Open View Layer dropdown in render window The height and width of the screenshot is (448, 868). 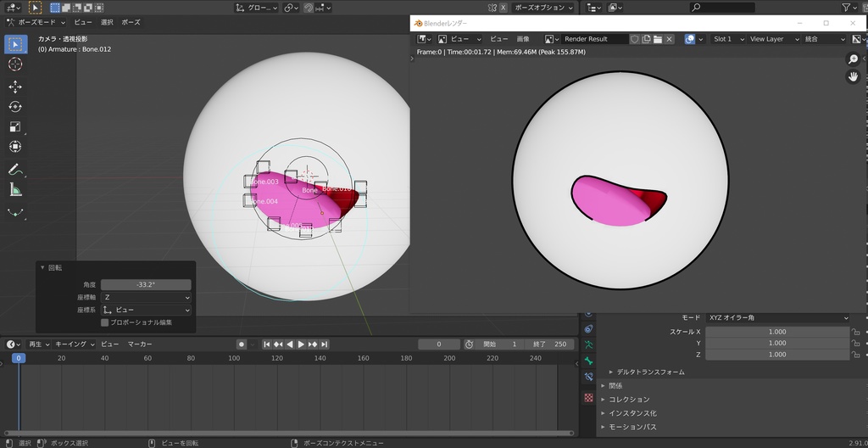(x=773, y=39)
